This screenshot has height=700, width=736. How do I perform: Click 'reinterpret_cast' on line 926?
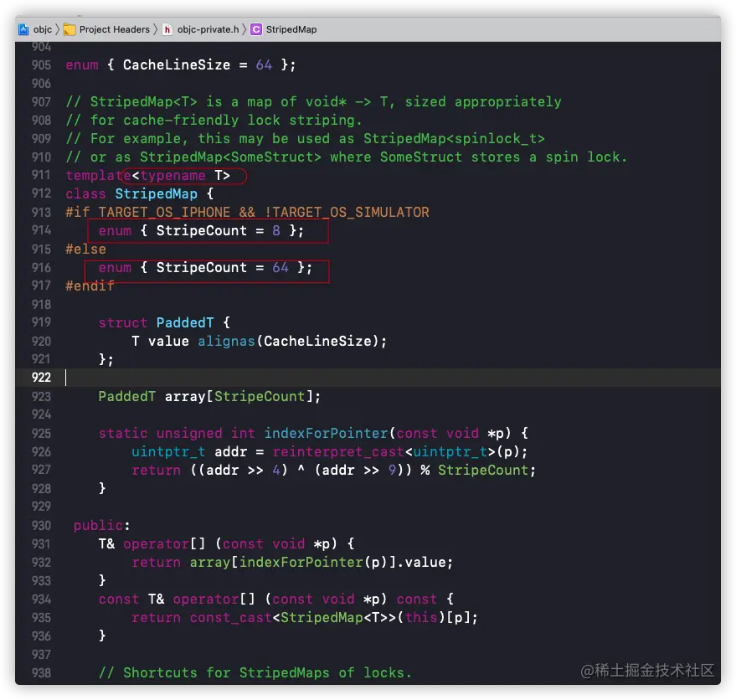[x=338, y=451]
